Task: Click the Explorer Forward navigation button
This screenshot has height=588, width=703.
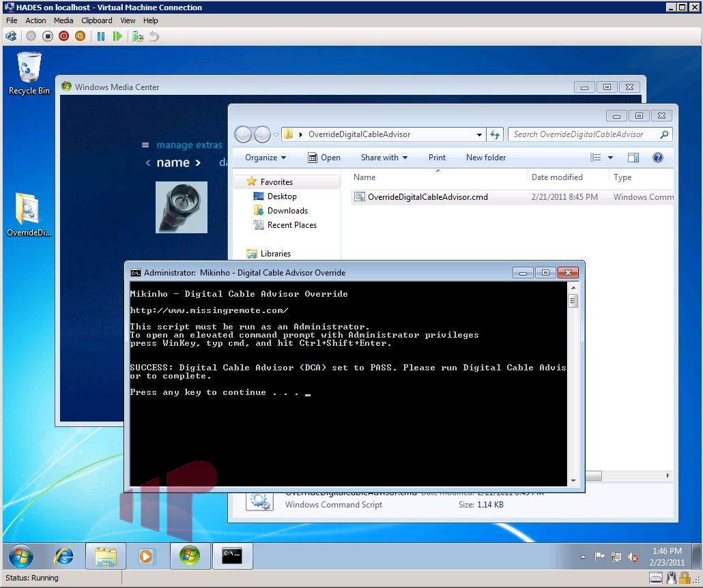Action: pos(262,134)
